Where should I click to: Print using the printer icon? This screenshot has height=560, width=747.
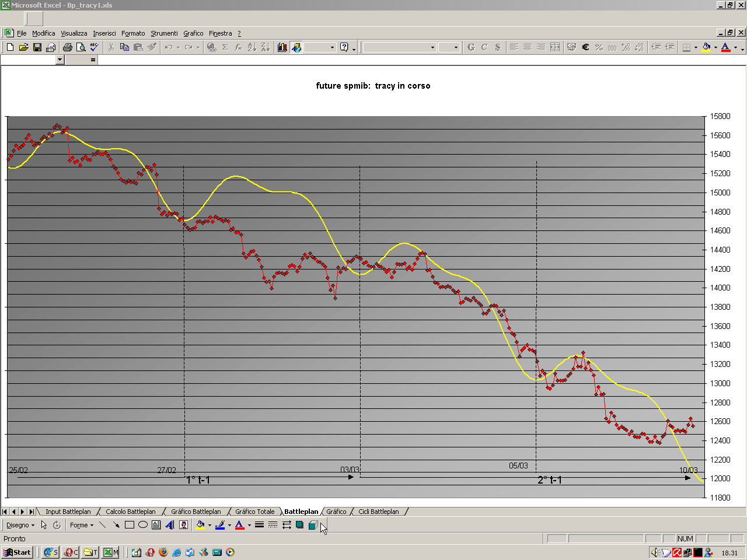(67, 47)
